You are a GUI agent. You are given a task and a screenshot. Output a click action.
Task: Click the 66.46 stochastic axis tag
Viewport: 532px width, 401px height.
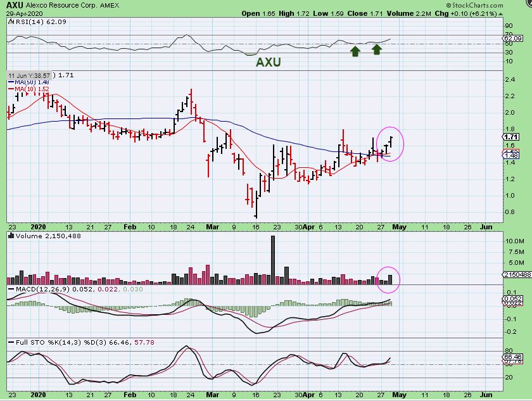[513, 357]
